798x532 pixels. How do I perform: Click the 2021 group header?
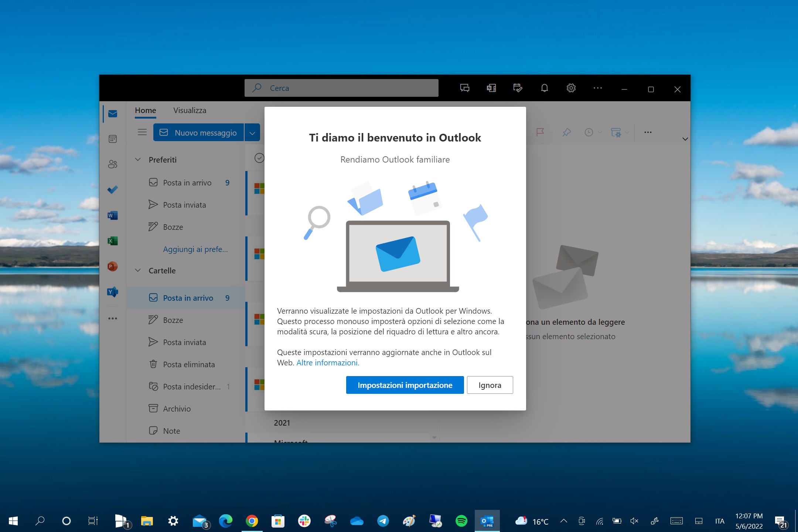tap(282, 423)
